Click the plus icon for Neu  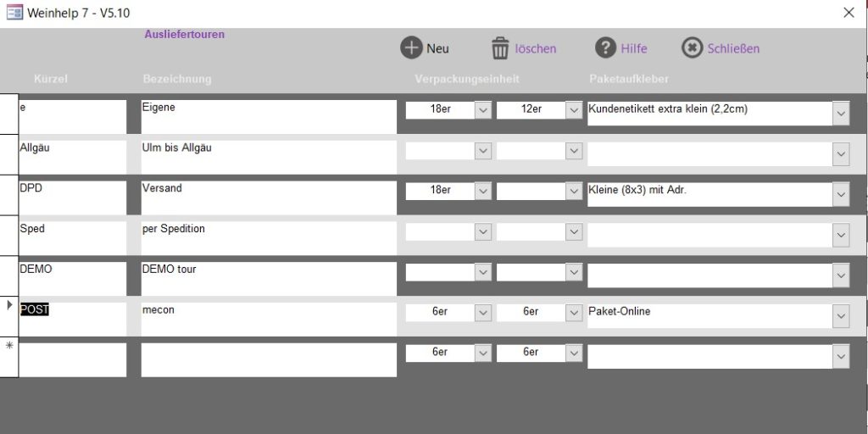411,48
